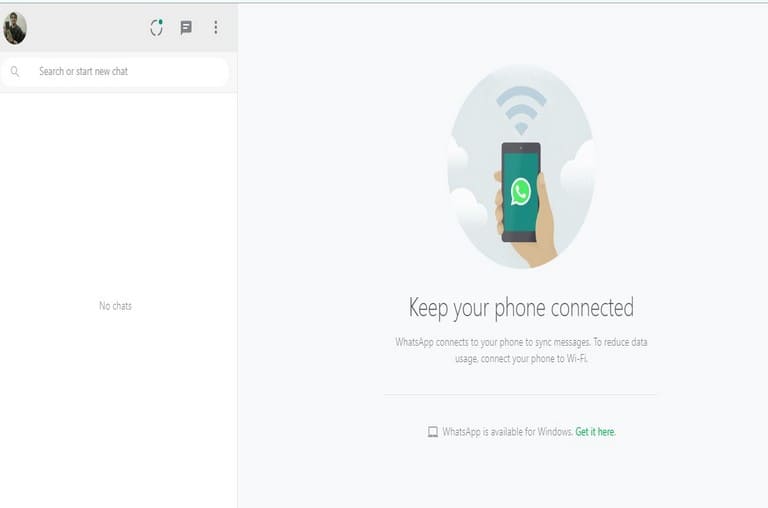768x508 pixels.
Task: Open the profile photo avatar
Action: point(15,28)
